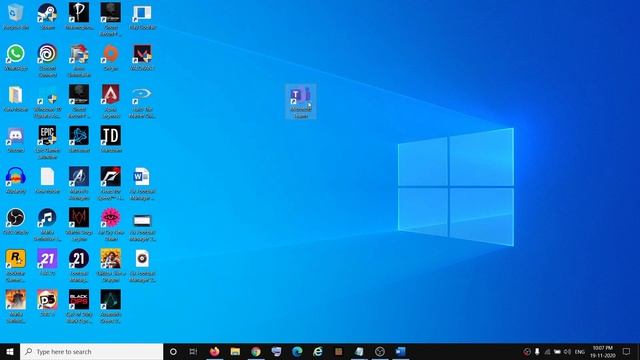Select the Far Cry New Dawn shortcut
Screen dimensions: 640x360
tap(111, 224)
